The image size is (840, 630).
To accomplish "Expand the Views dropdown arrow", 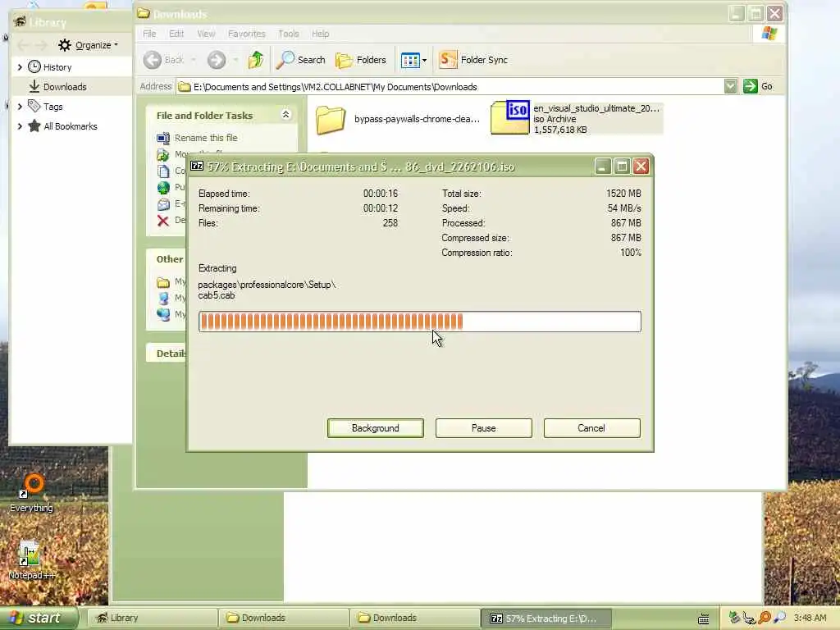I will (x=424, y=61).
